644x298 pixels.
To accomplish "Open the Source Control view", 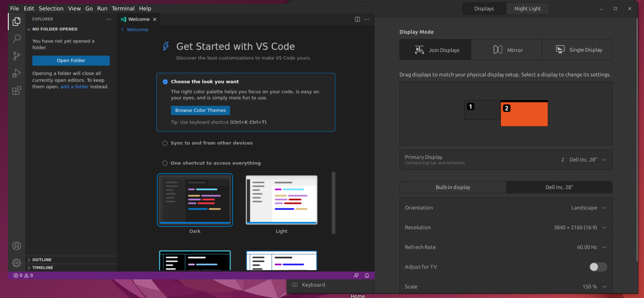I will [16, 56].
